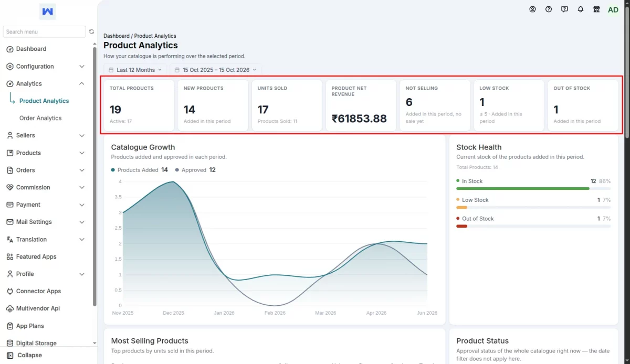Screen dimensions: 630x364
Task: Open Connector Apps plug icon
Action: [x=10, y=292]
